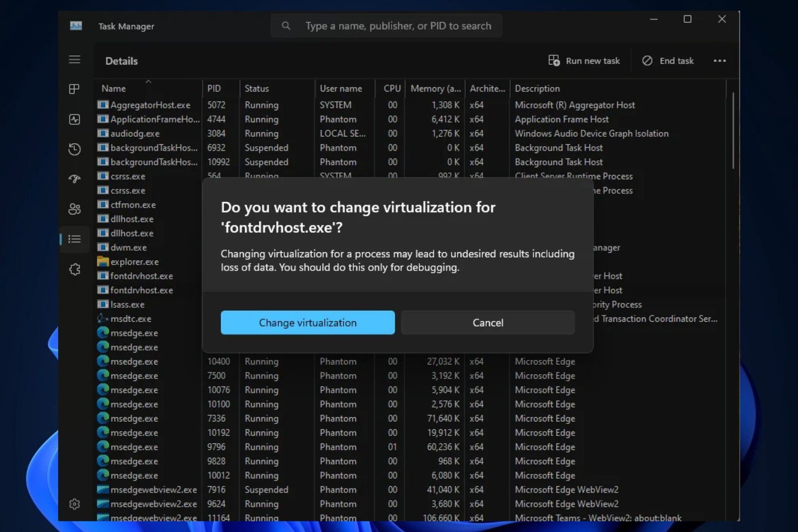Sort by the CPU column header
Screen dimensions: 798x532
[391, 88]
